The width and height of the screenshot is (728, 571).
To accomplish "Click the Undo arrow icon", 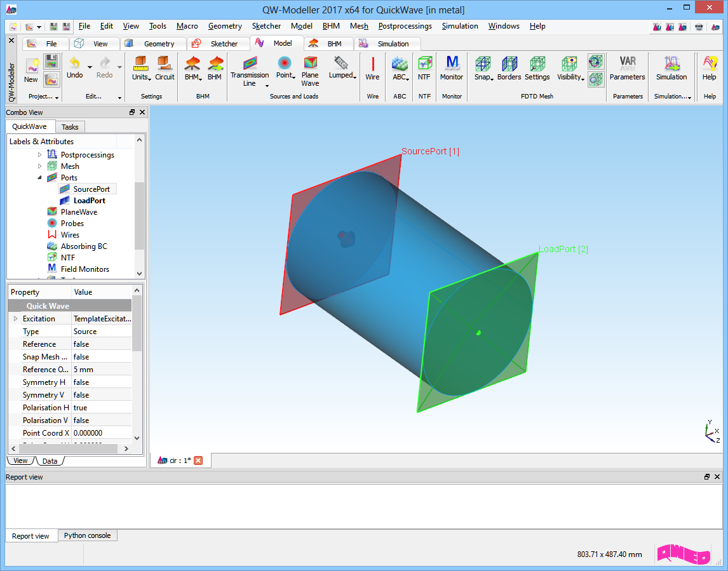I will coord(74,62).
